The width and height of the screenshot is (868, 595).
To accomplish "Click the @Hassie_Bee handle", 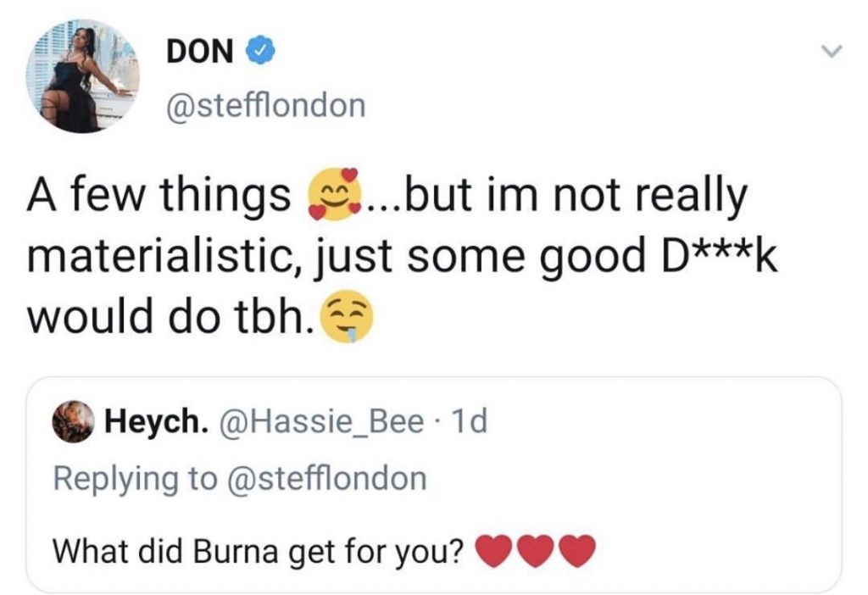I will point(323,421).
